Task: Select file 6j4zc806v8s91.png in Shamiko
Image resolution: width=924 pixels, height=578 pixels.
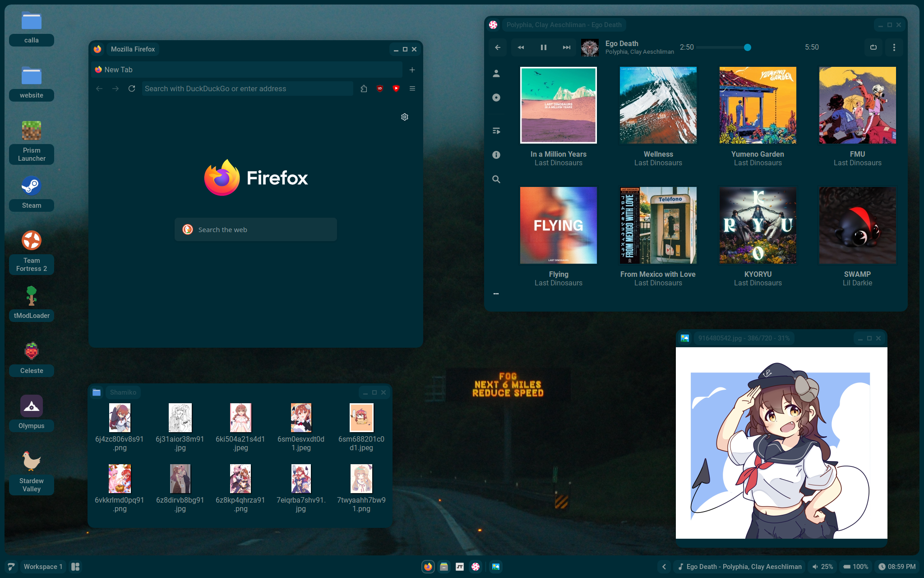Action: (x=120, y=427)
